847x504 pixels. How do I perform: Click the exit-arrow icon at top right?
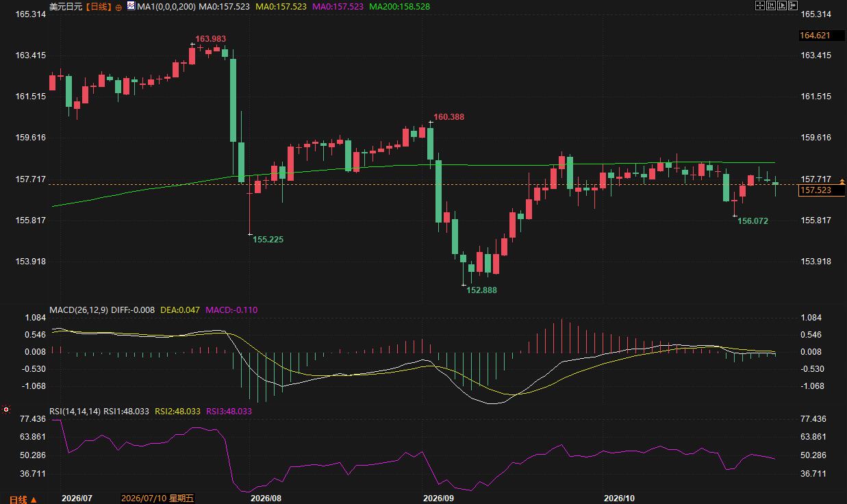click(793, 5)
